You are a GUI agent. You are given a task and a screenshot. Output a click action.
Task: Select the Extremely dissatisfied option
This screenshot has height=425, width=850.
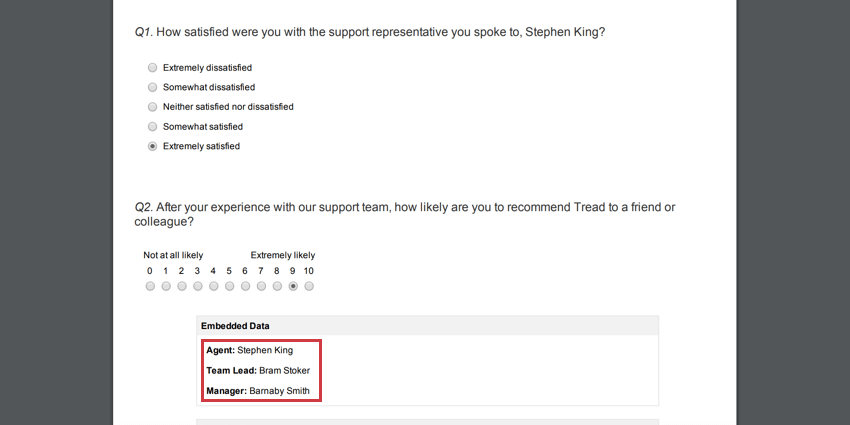[152, 68]
